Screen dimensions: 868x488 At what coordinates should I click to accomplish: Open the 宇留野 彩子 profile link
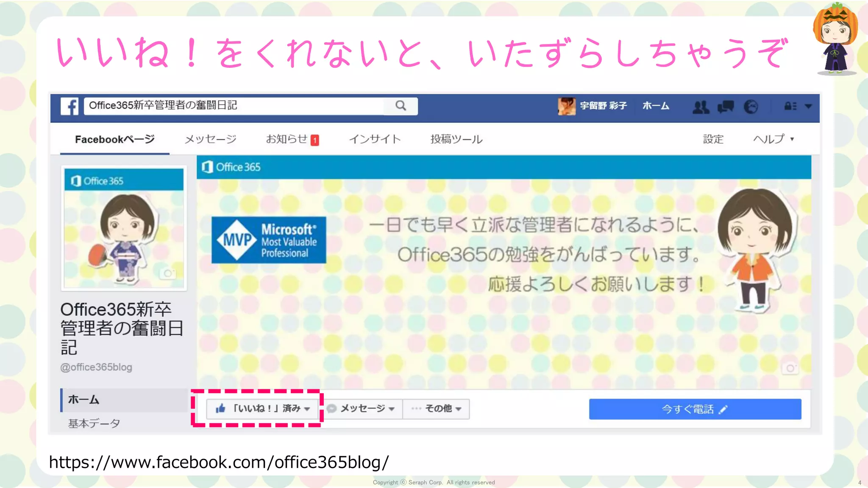pos(603,106)
